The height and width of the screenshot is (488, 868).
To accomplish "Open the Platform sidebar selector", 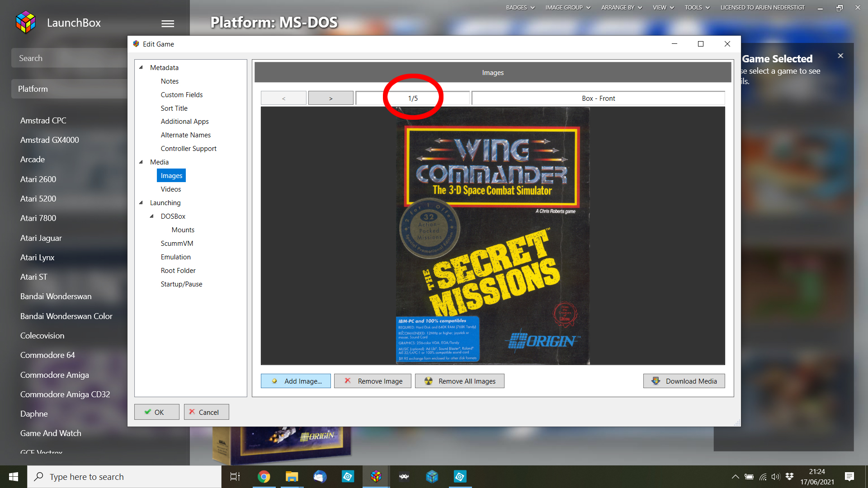I will click(x=69, y=89).
